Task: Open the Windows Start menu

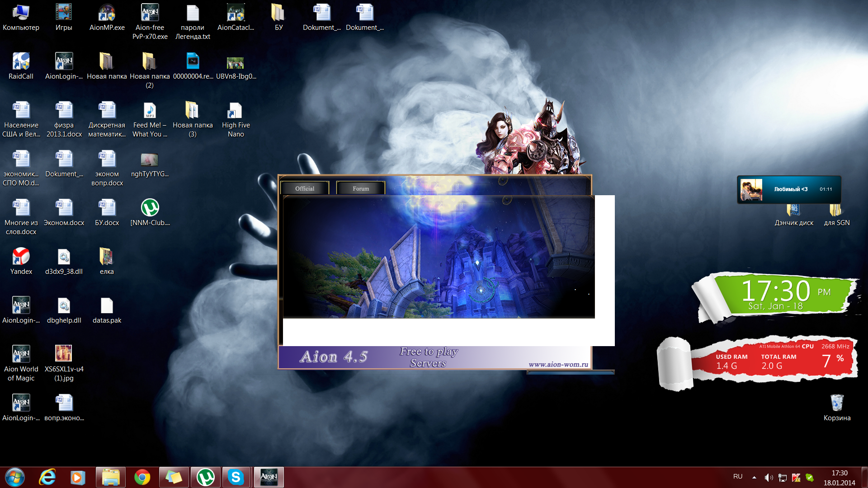Action: point(14,477)
